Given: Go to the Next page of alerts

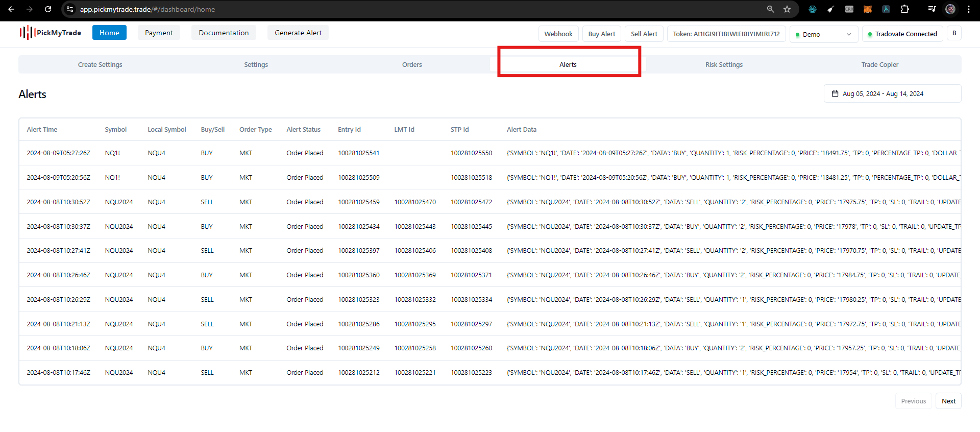Looking at the screenshot, I should tap(948, 401).
